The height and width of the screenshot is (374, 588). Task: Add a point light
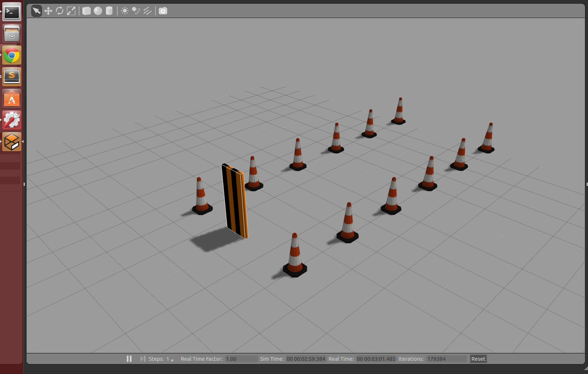(x=125, y=11)
